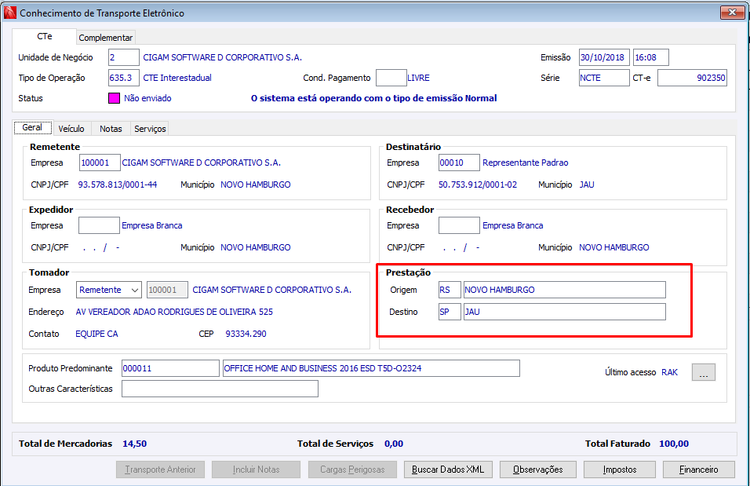The image size is (750, 486).
Task: Click the Último acesso value RAK
Action: pos(670,372)
